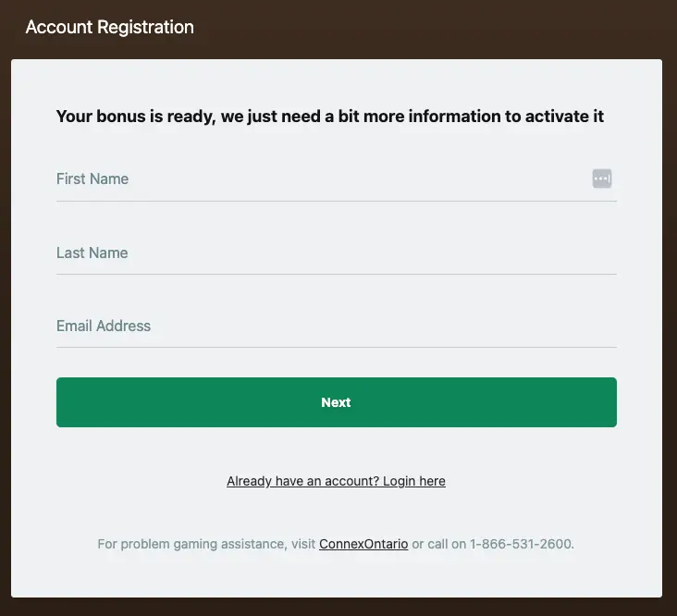Visit the ConnexOntario link

pos(363,544)
